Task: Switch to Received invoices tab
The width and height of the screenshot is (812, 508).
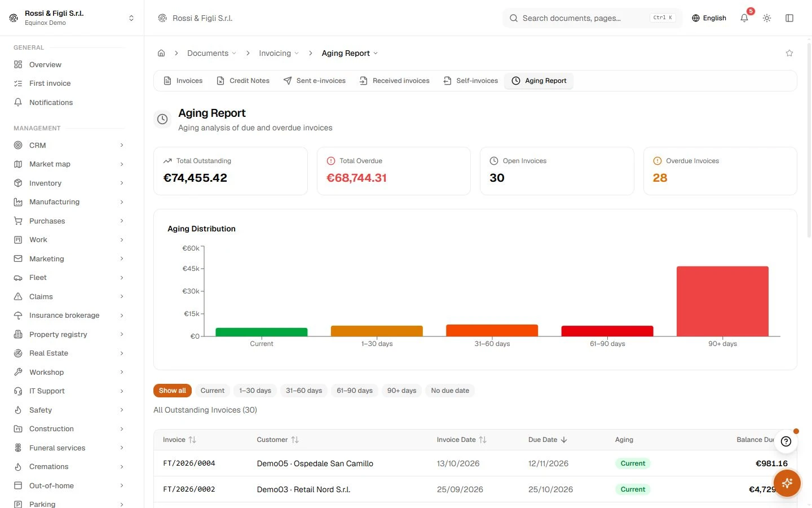Action: point(394,81)
